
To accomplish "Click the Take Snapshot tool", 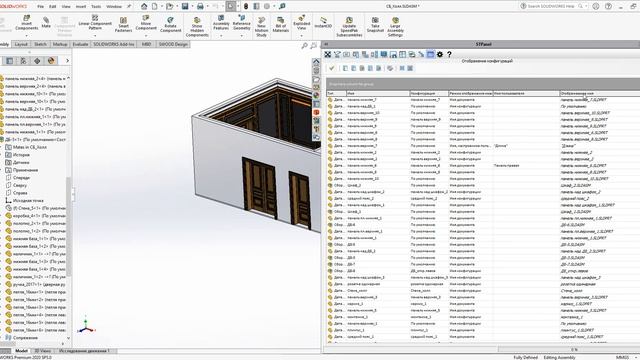I will (375, 24).
